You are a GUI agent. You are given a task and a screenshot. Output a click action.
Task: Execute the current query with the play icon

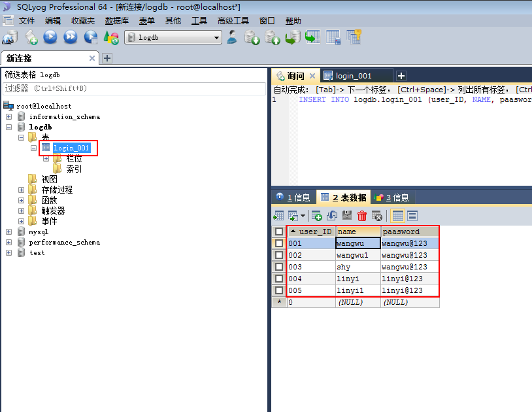(50, 37)
